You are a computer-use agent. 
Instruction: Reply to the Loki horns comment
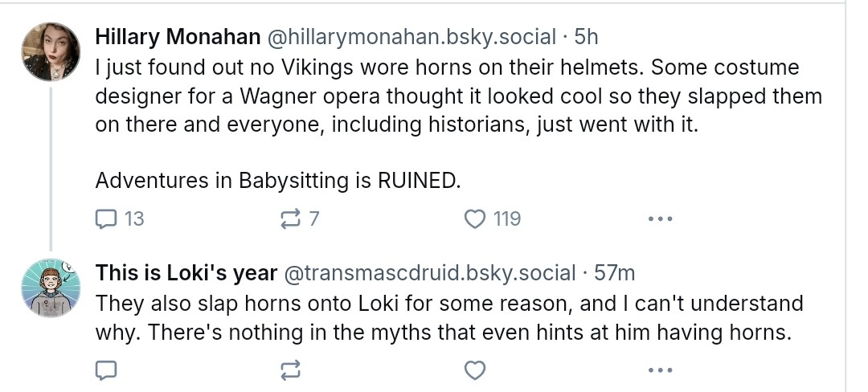[107, 370]
